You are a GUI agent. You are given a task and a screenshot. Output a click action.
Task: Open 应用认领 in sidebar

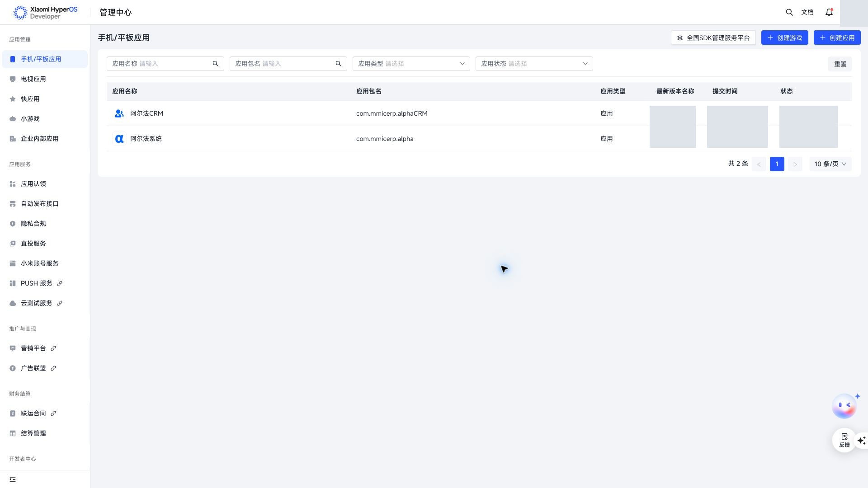click(x=45, y=184)
